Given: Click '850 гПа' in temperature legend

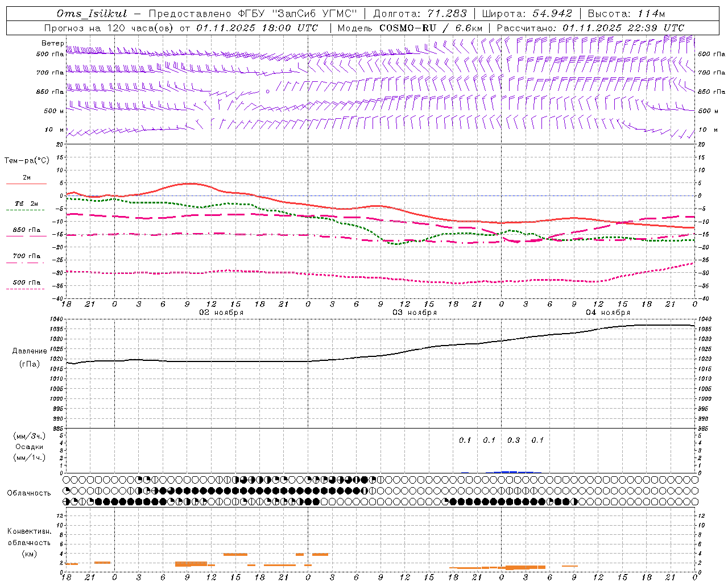Looking at the screenshot, I should pyautogui.click(x=27, y=230).
